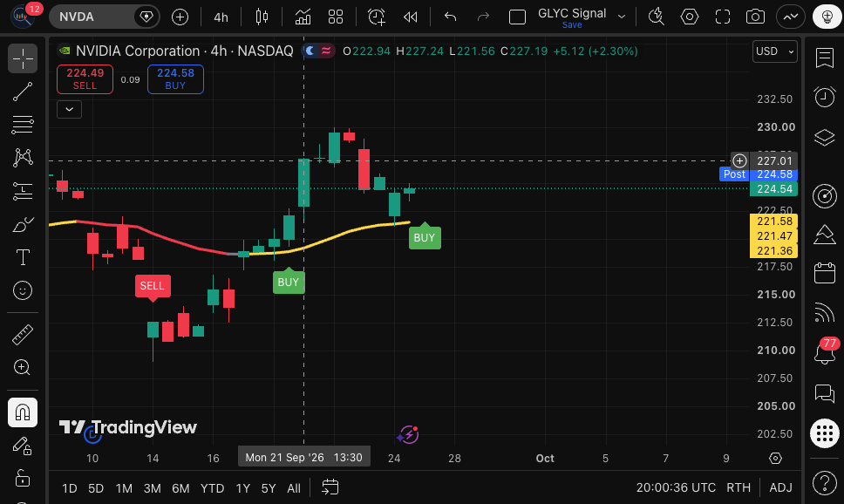Open the alerts clock panel icon
This screenshot has width=844, height=504.
tap(825, 97)
